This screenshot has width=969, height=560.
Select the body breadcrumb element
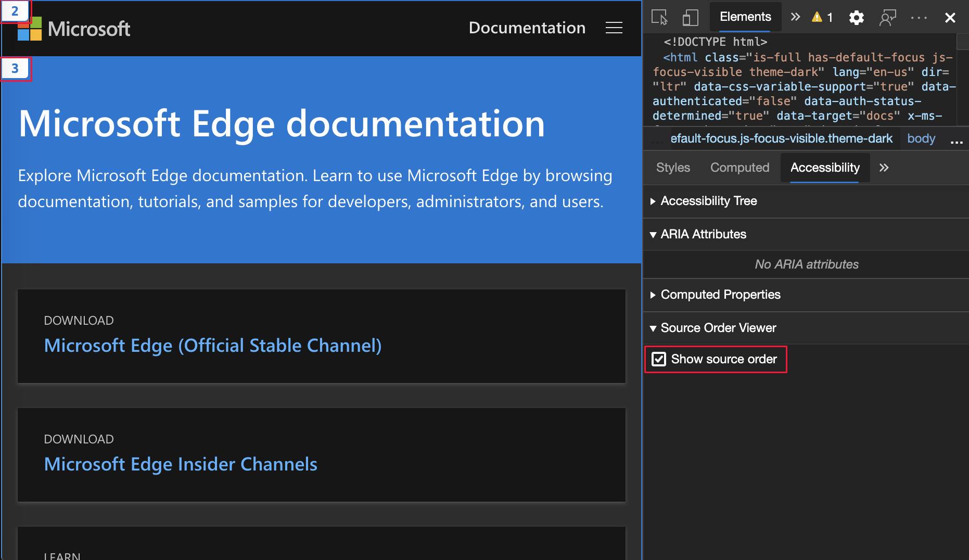click(921, 138)
